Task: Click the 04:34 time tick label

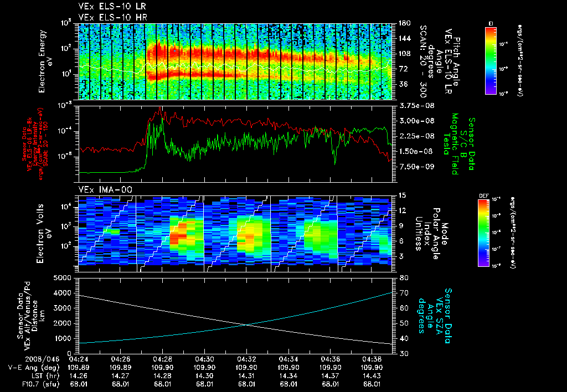Action: [x=288, y=359]
